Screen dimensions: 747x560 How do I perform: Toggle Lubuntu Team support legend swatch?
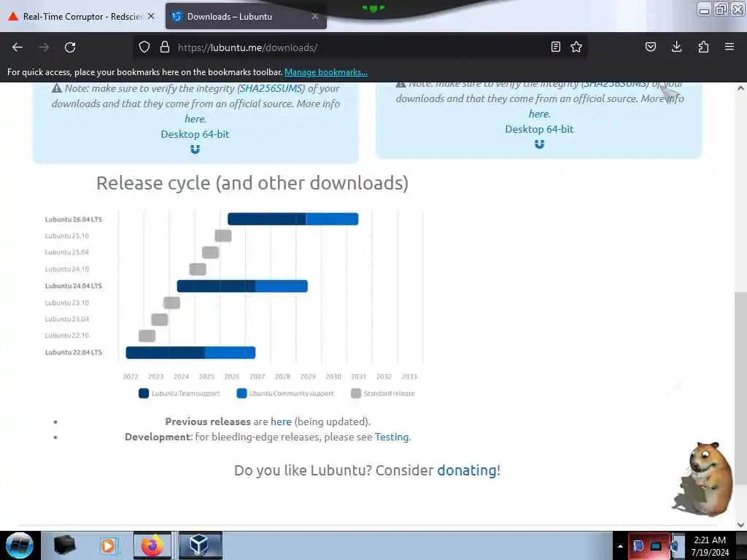tap(144, 393)
